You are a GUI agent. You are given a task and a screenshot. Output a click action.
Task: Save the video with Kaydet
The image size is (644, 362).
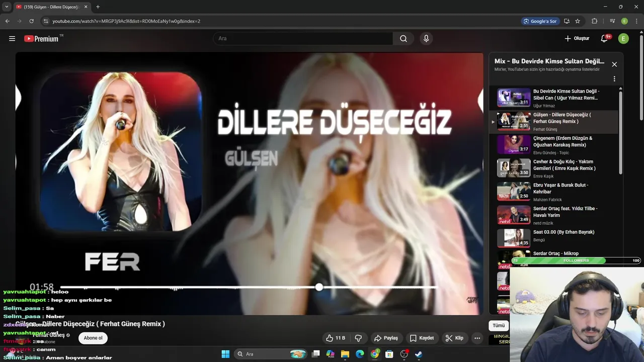(x=422, y=338)
